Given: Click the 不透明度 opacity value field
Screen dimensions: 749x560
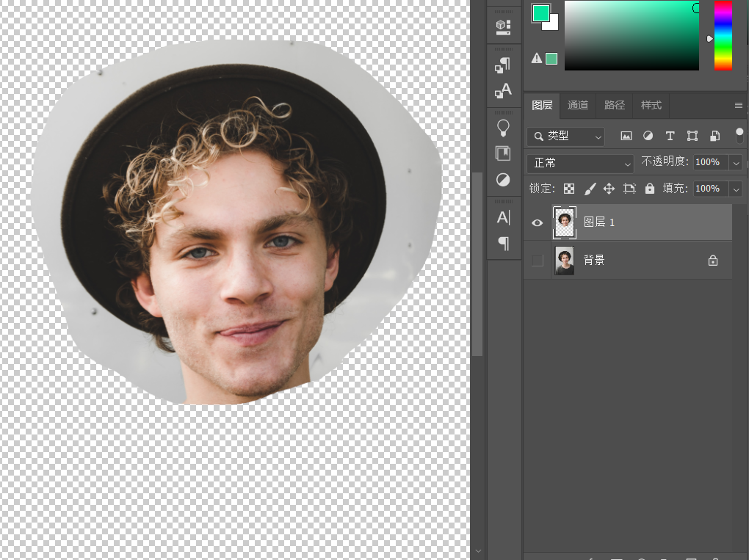Looking at the screenshot, I should (711, 162).
